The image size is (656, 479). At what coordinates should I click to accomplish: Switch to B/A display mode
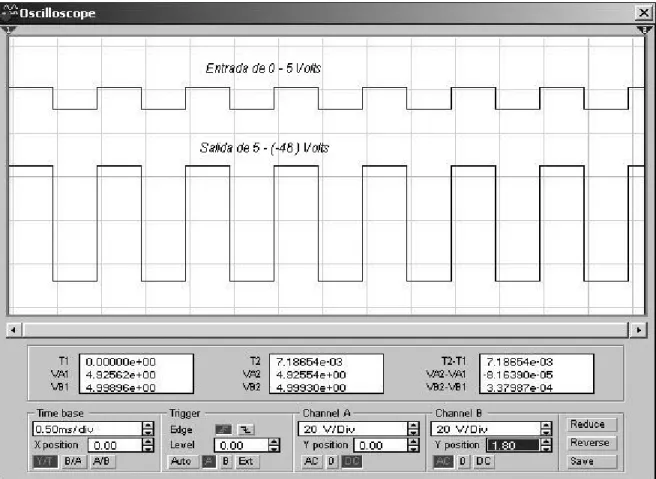point(73,461)
